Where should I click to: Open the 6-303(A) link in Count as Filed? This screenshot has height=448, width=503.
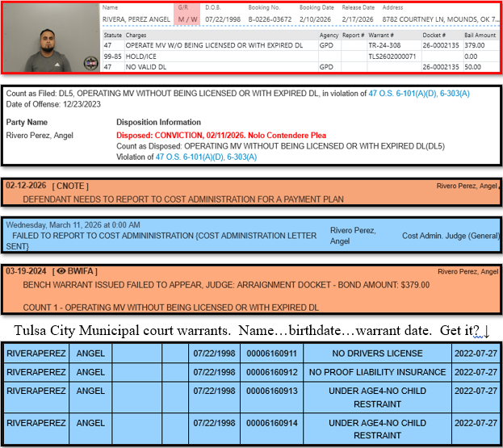[455, 94]
